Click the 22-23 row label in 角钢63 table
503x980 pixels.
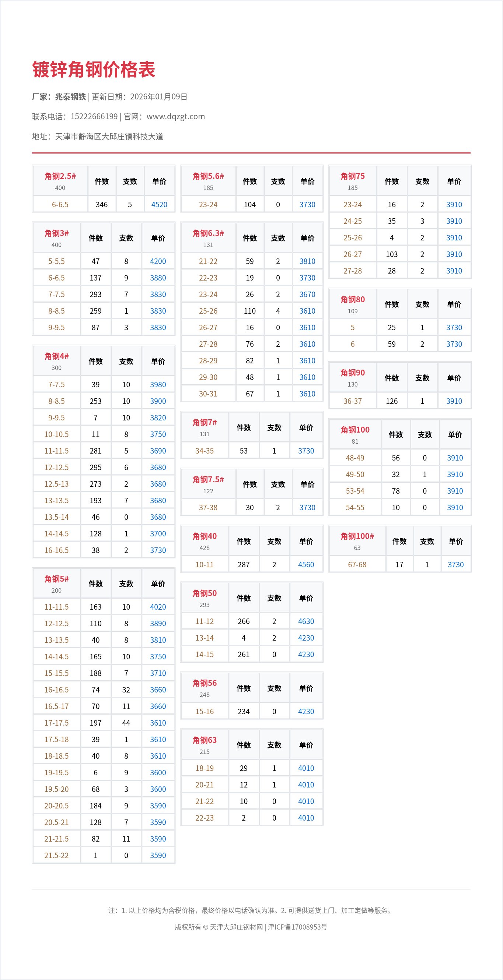(x=205, y=818)
